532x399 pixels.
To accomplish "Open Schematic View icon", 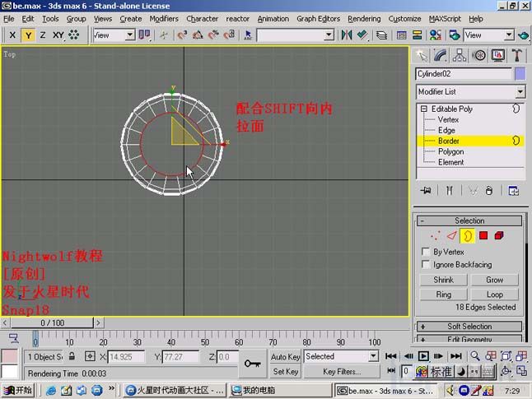I will [x=417, y=35].
